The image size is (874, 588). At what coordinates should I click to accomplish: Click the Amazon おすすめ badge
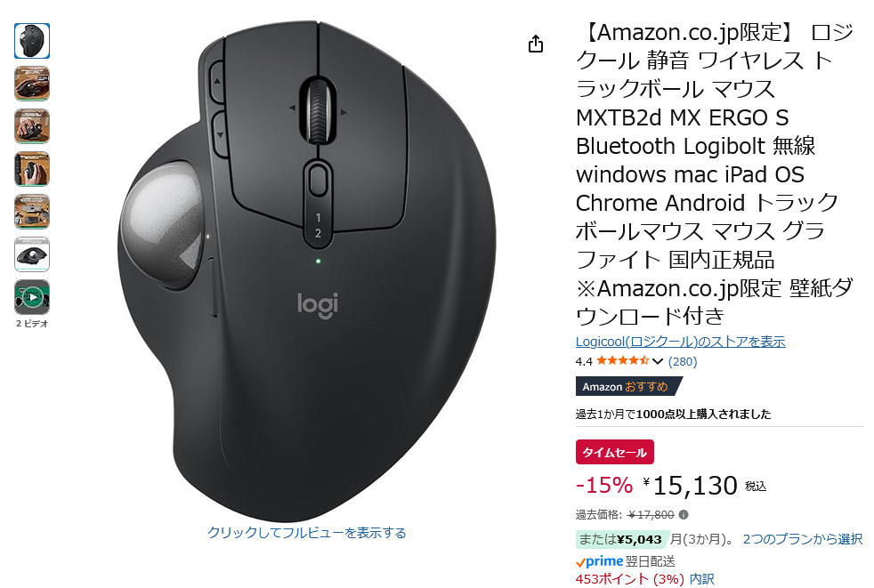click(628, 386)
